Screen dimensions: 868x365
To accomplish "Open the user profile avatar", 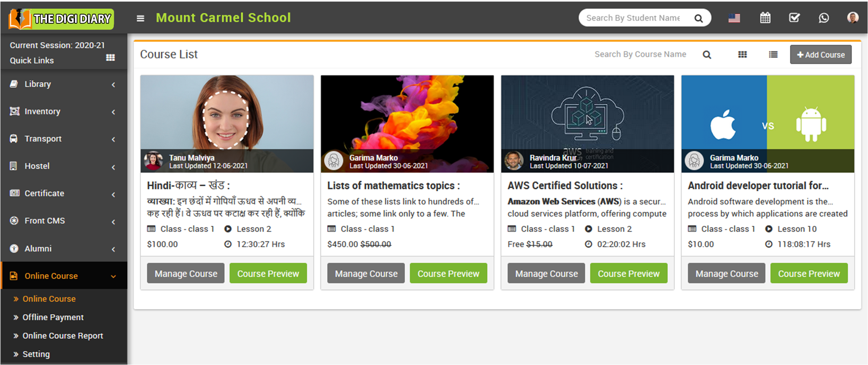I will (853, 18).
